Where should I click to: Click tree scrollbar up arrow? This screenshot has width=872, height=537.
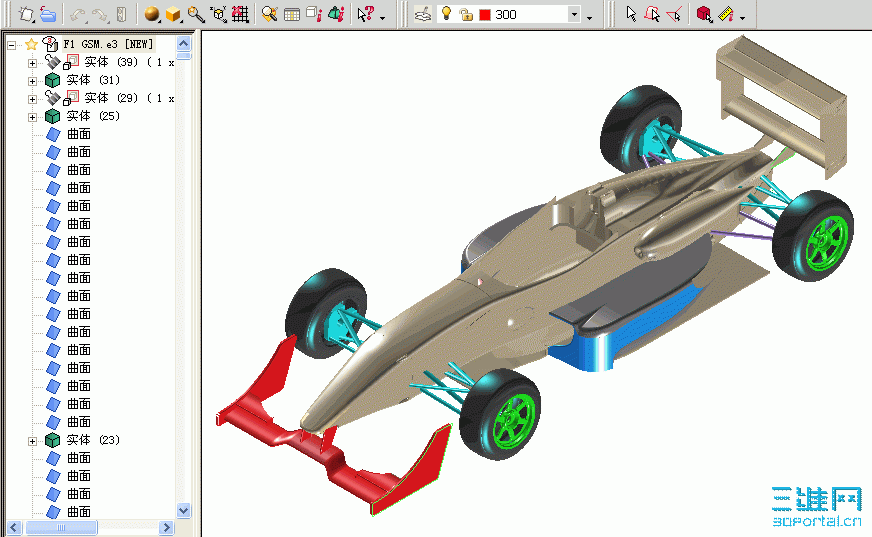point(184,43)
